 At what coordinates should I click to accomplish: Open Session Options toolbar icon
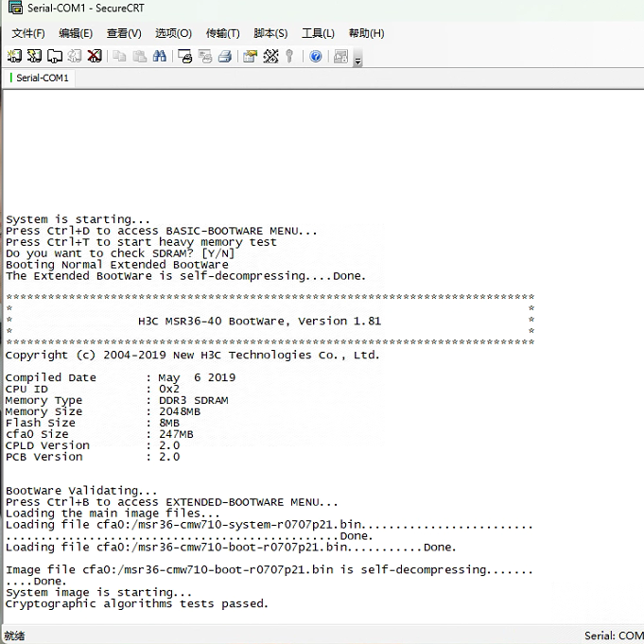(250, 56)
